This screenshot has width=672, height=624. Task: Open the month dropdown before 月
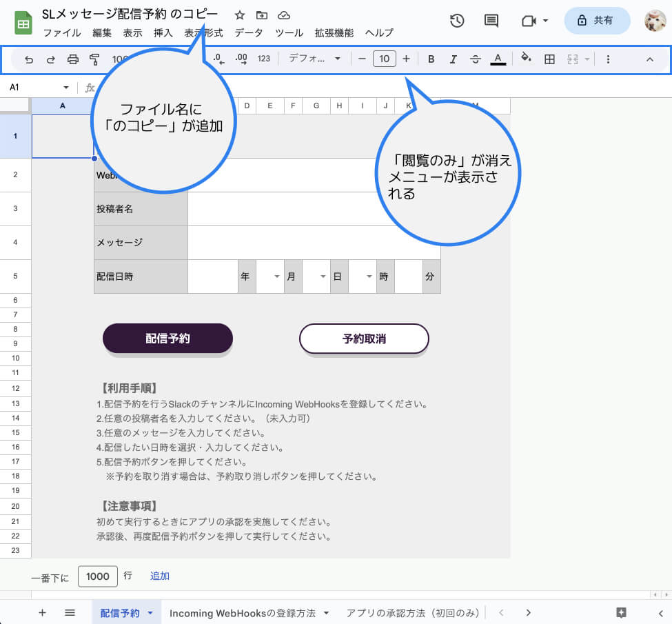pos(277,276)
